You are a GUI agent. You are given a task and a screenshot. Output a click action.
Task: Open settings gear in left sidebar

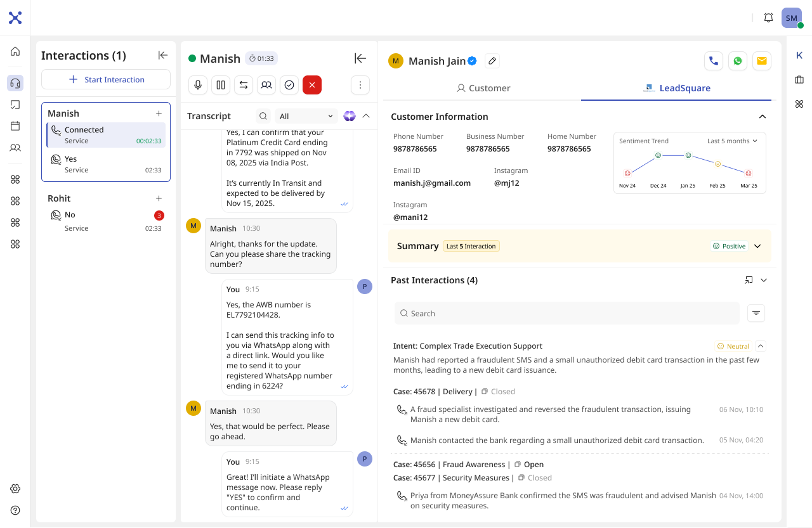click(x=15, y=489)
